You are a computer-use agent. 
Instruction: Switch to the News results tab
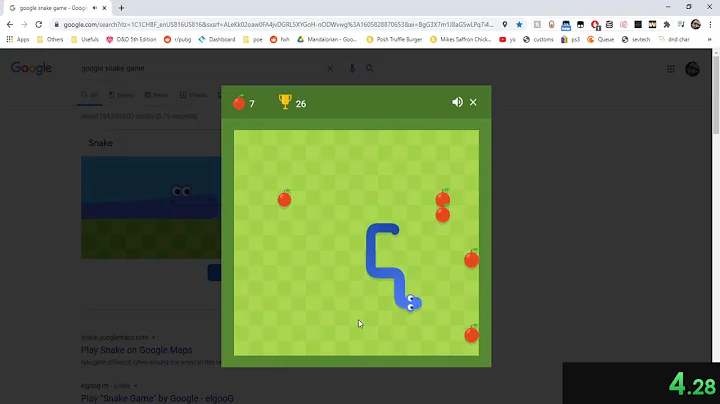click(x=156, y=95)
